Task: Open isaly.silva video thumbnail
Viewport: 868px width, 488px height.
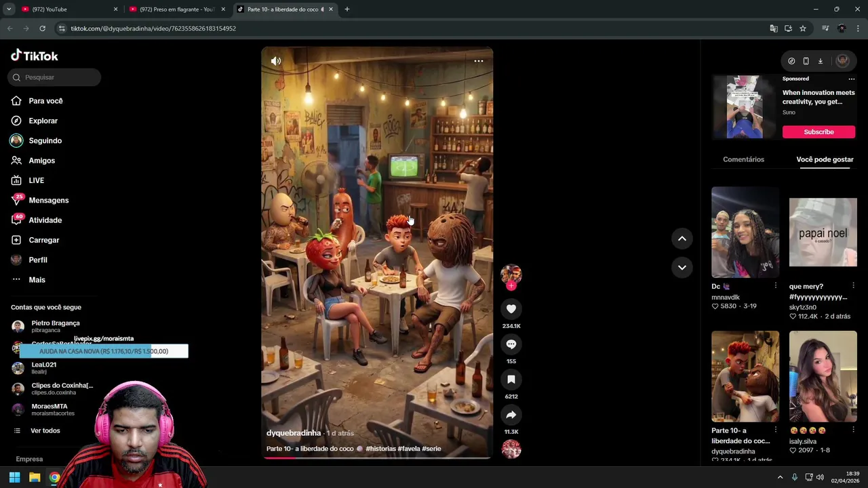Action: point(823,376)
